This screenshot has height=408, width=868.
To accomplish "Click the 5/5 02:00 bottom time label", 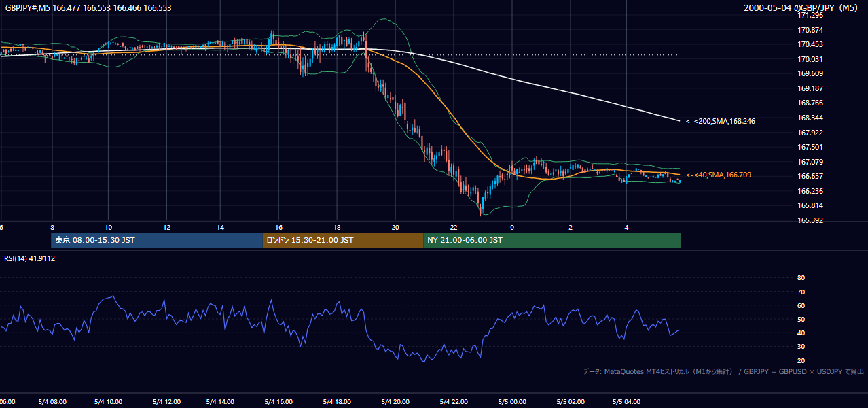I will point(571,402).
